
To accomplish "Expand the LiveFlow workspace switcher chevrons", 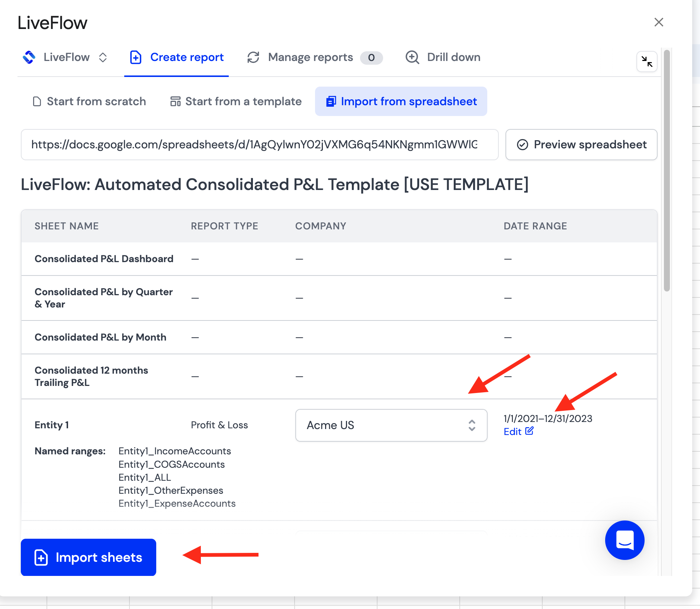I will pyautogui.click(x=103, y=57).
